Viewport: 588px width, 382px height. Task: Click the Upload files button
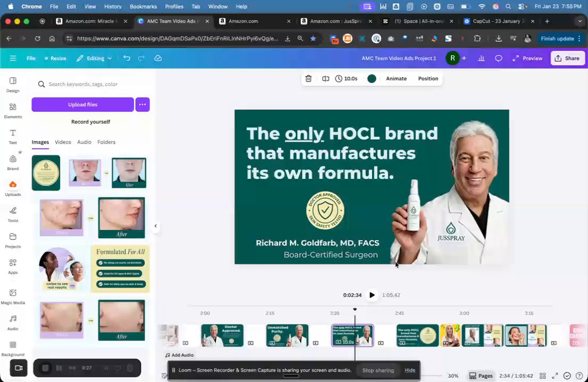pyautogui.click(x=82, y=104)
